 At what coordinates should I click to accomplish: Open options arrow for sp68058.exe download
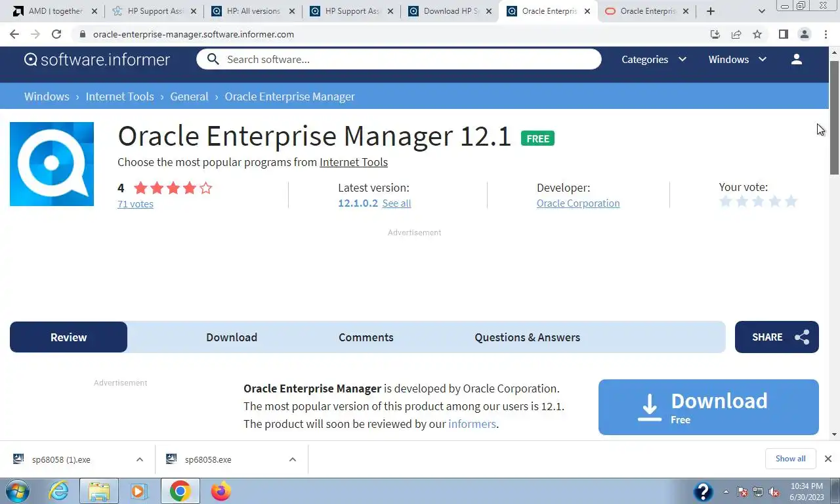[x=292, y=459]
